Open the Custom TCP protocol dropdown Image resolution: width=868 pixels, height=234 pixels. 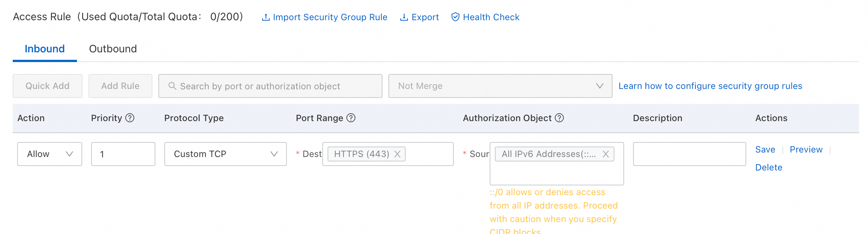point(225,154)
